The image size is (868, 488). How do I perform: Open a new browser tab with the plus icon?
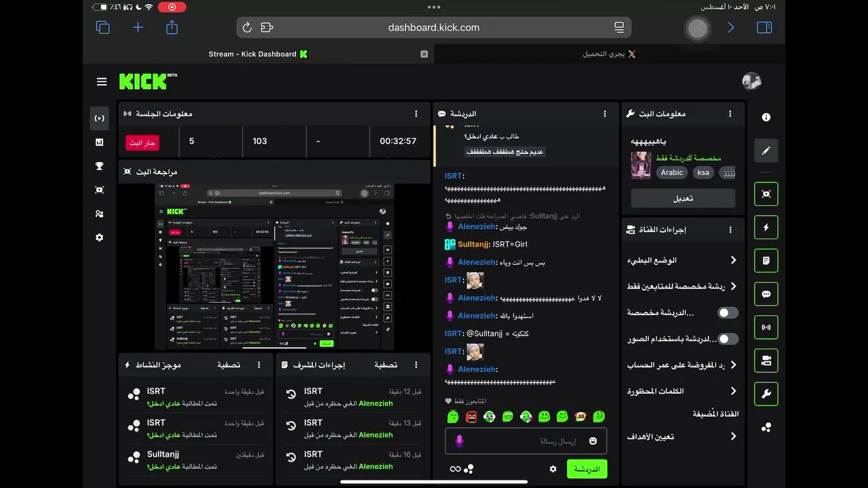pyautogui.click(x=138, y=27)
